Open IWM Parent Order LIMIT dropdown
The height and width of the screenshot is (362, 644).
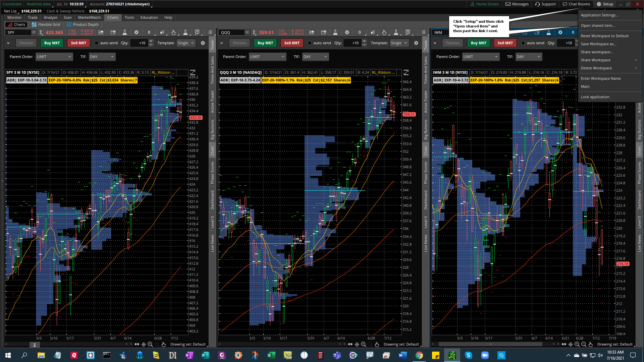[x=481, y=57]
